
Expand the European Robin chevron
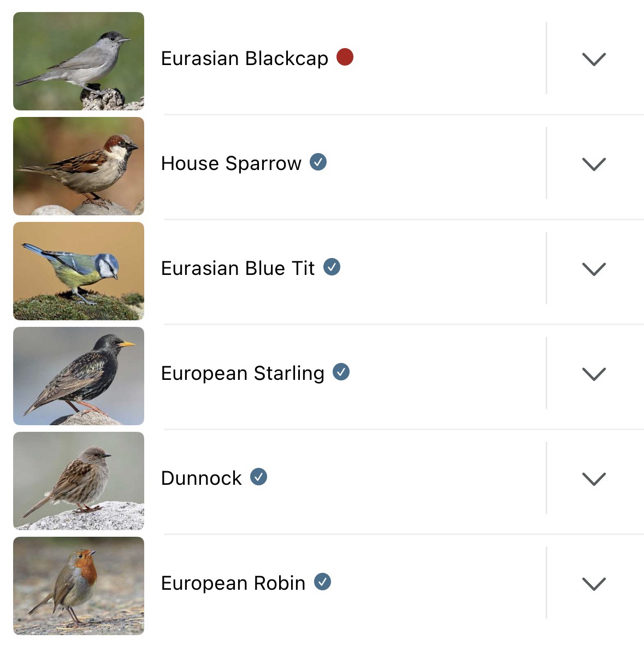[594, 584]
